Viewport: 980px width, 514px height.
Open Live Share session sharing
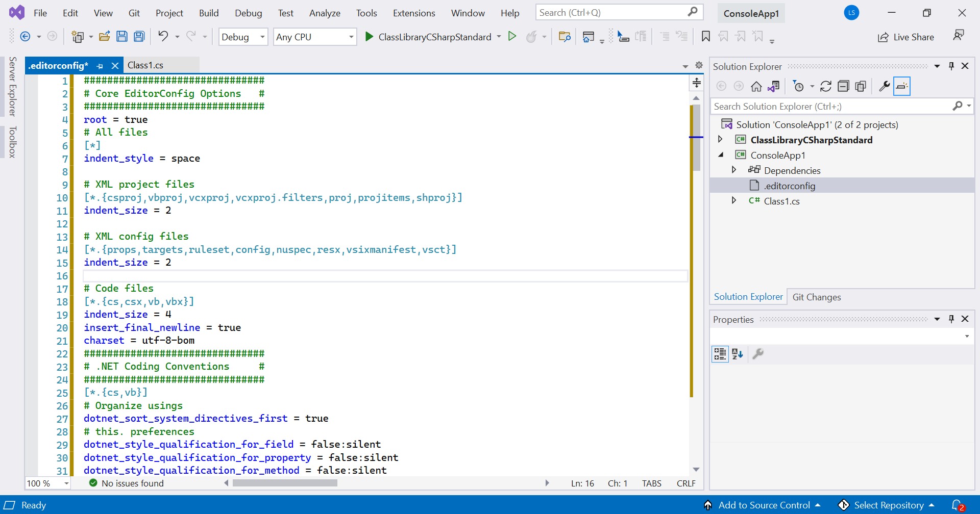coord(906,36)
